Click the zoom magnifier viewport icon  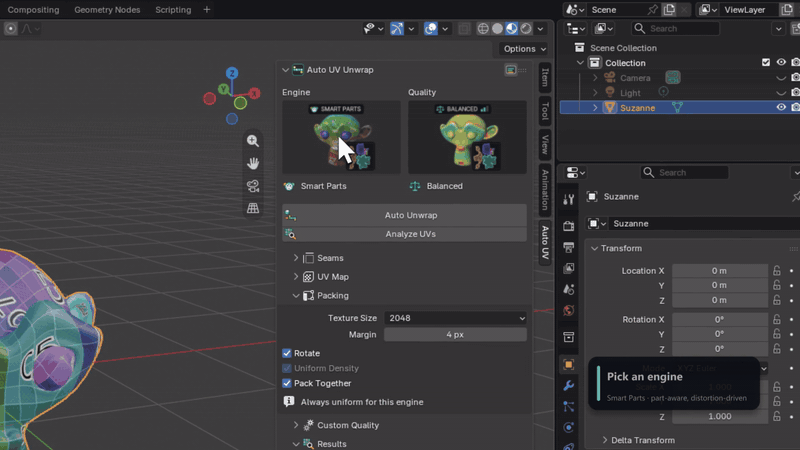pos(253,141)
